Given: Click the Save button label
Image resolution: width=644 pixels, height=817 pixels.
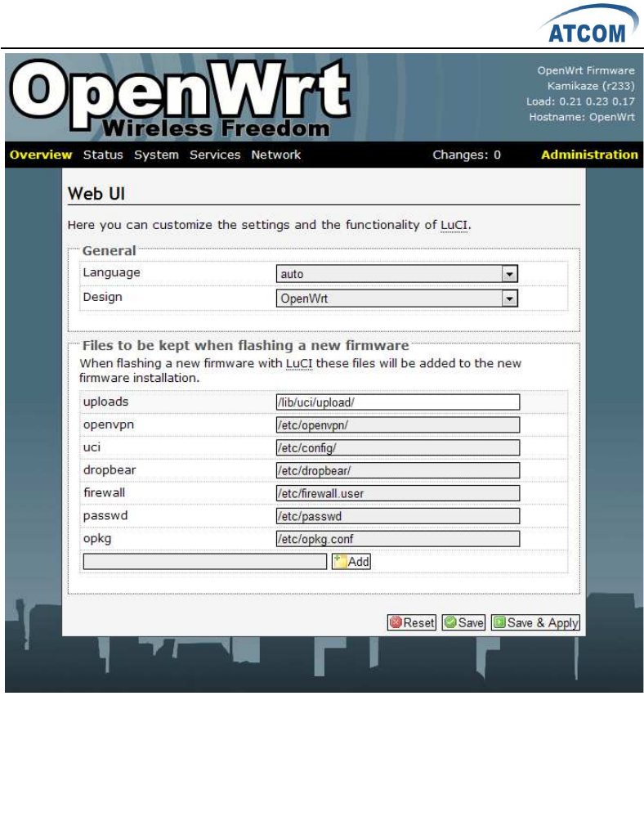Looking at the screenshot, I should point(471,622).
